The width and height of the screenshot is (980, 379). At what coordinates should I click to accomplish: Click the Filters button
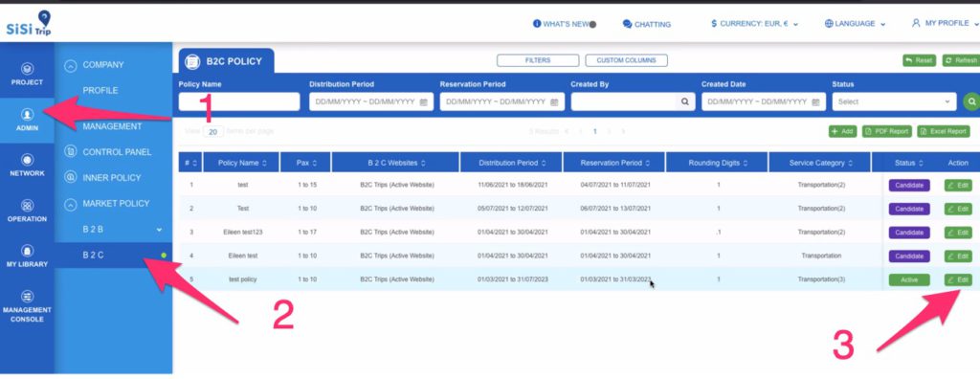coord(538,60)
